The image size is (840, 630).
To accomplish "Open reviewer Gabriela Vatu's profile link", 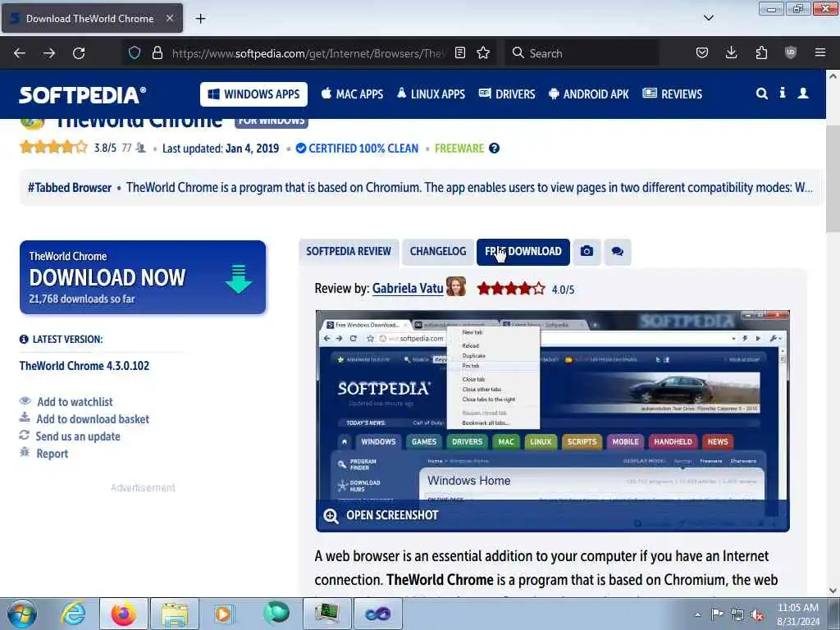I will click(x=407, y=289).
